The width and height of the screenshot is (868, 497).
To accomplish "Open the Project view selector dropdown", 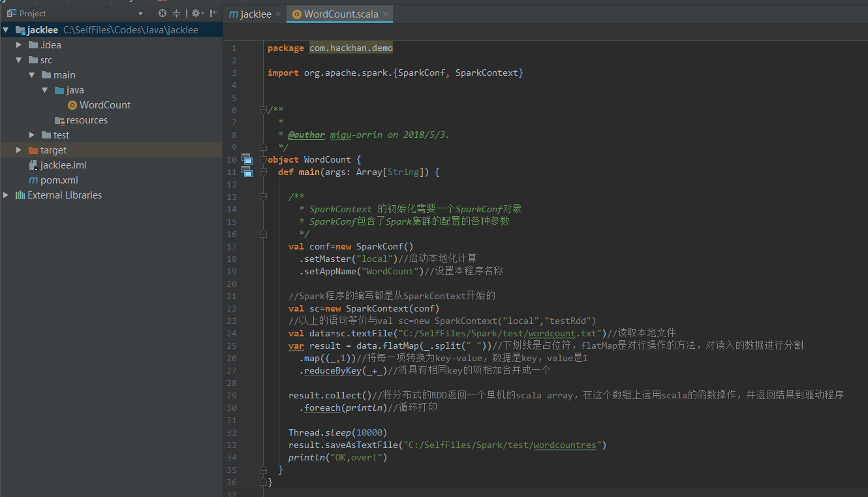I will coord(140,14).
